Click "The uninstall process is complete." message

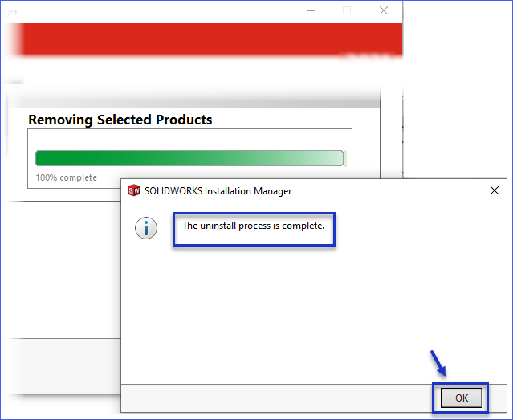253,226
